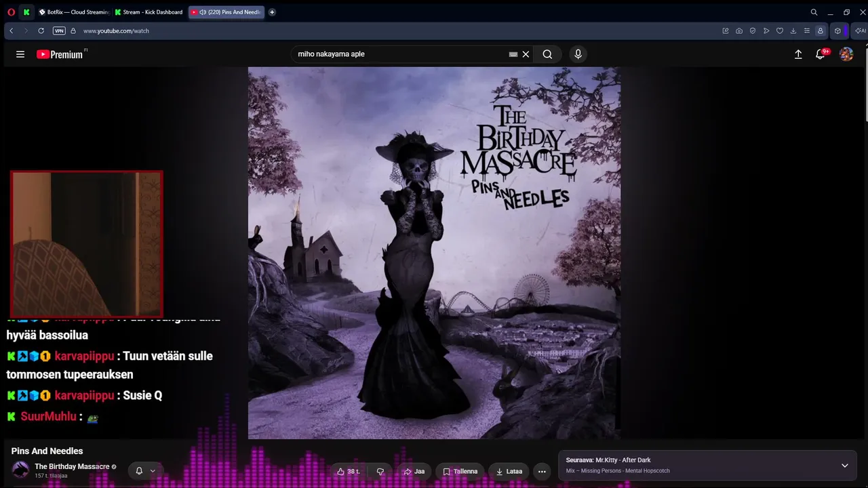Select the Pins And Needles YouTube tab
The height and width of the screenshot is (488, 868).
point(226,12)
